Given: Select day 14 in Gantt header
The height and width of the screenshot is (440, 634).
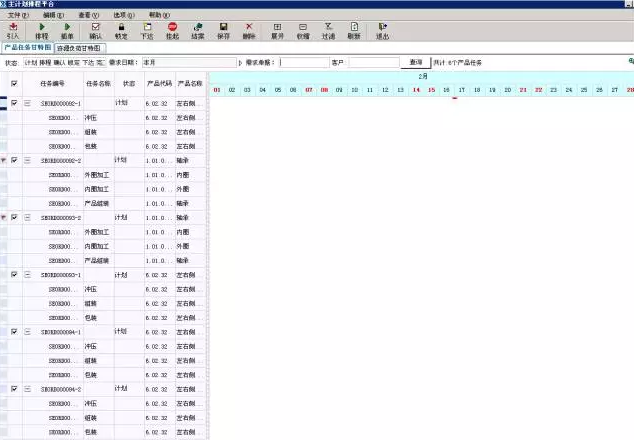Looking at the screenshot, I should tap(416, 90).
